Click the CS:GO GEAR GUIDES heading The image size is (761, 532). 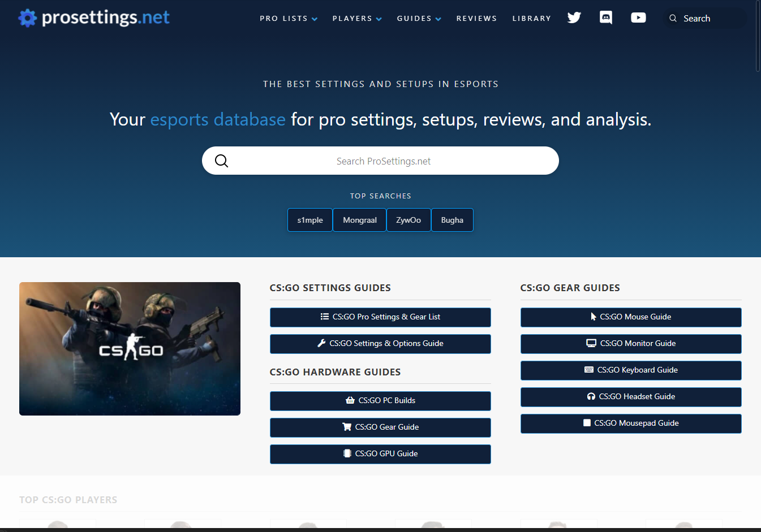click(570, 288)
